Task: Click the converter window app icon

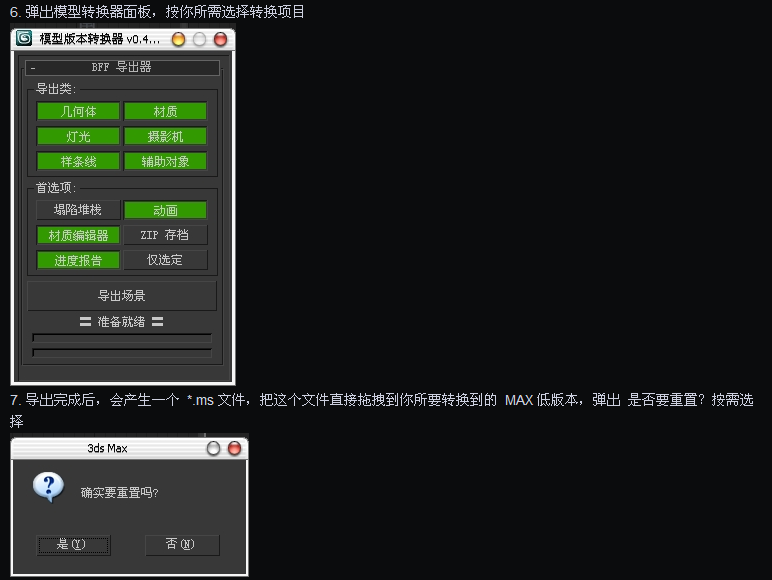Action: click(24, 38)
